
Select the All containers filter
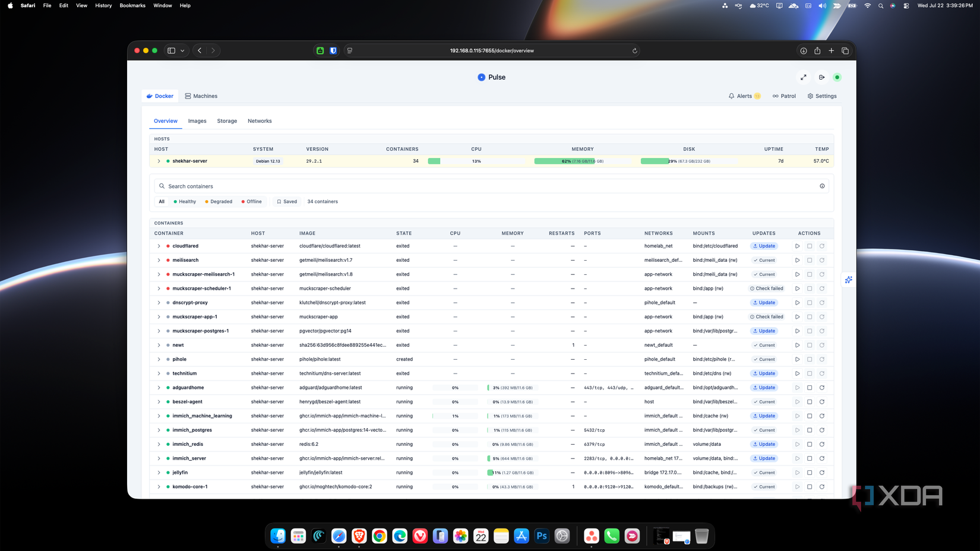[162, 202]
